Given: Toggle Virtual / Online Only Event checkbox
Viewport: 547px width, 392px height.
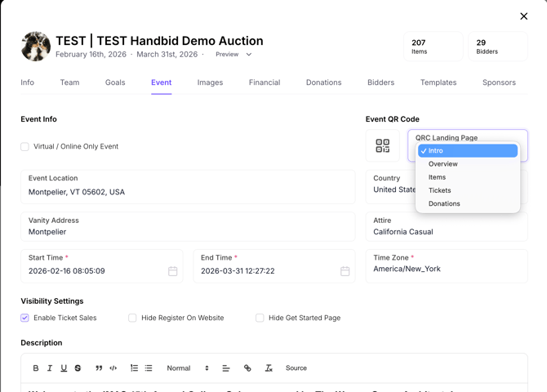Looking at the screenshot, I should click(x=24, y=147).
